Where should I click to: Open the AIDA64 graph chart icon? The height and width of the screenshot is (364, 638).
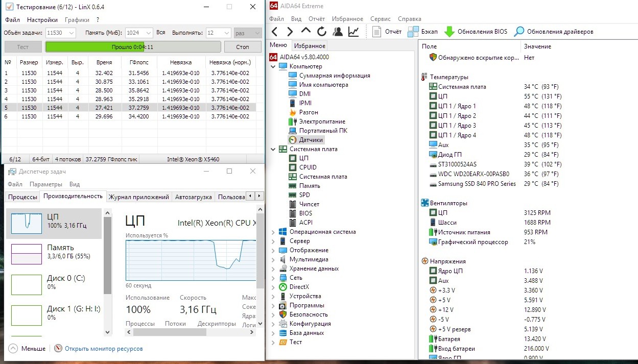point(353,32)
